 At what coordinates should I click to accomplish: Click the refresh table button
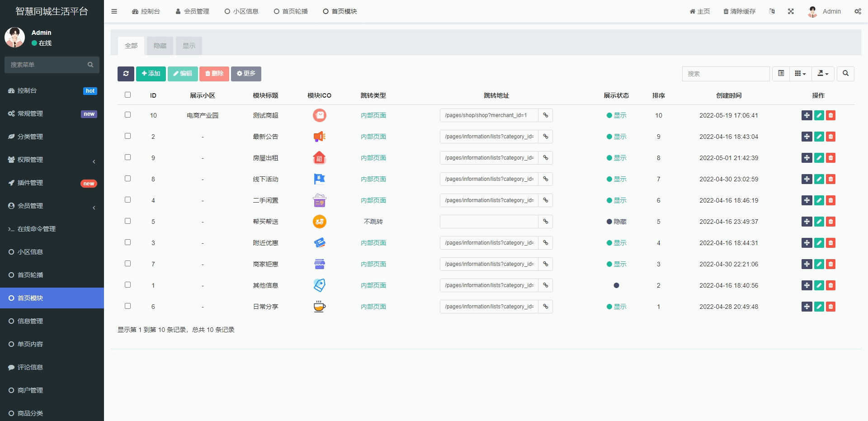tap(126, 74)
